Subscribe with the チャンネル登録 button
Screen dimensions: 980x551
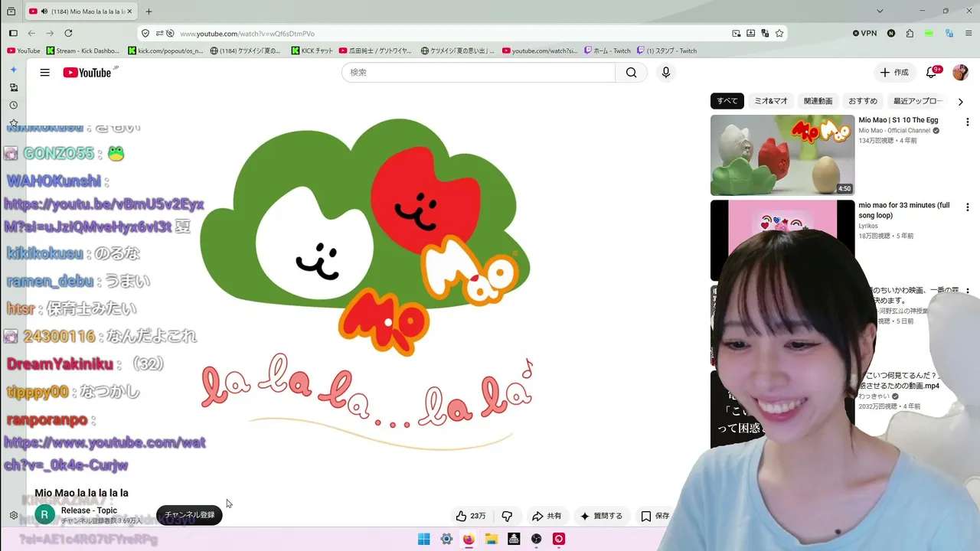click(190, 515)
